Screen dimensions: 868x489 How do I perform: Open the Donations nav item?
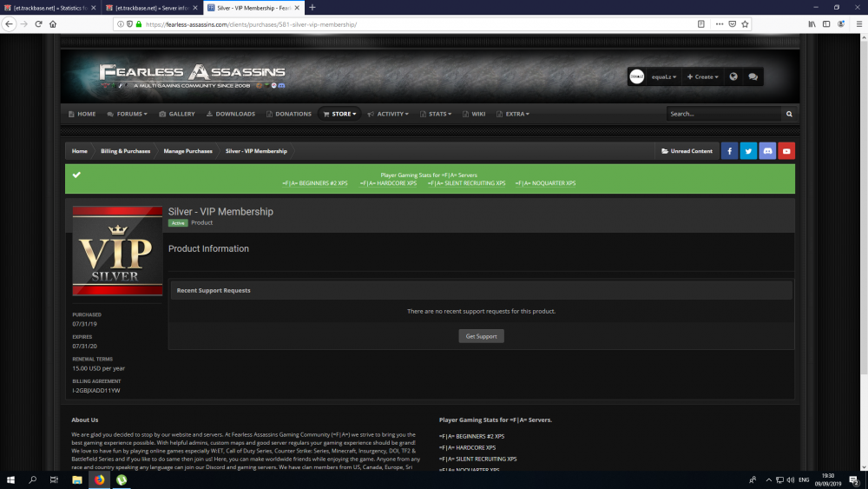point(288,114)
